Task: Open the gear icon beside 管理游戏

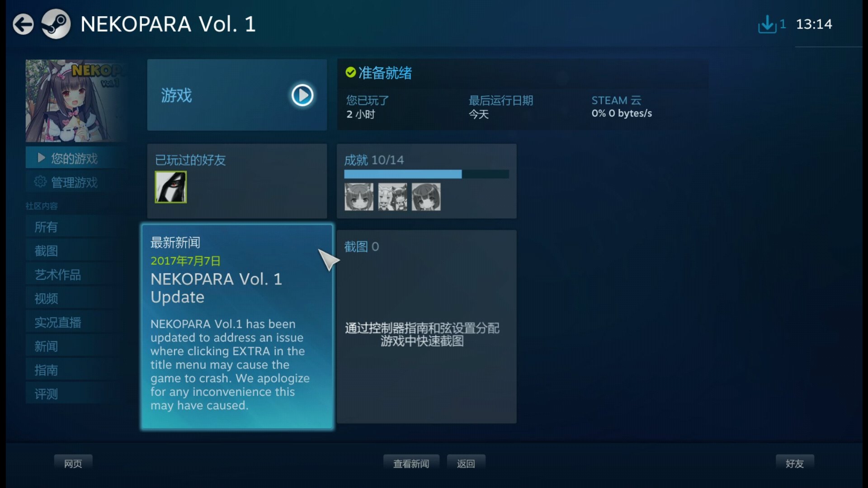Action: click(x=40, y=182)
